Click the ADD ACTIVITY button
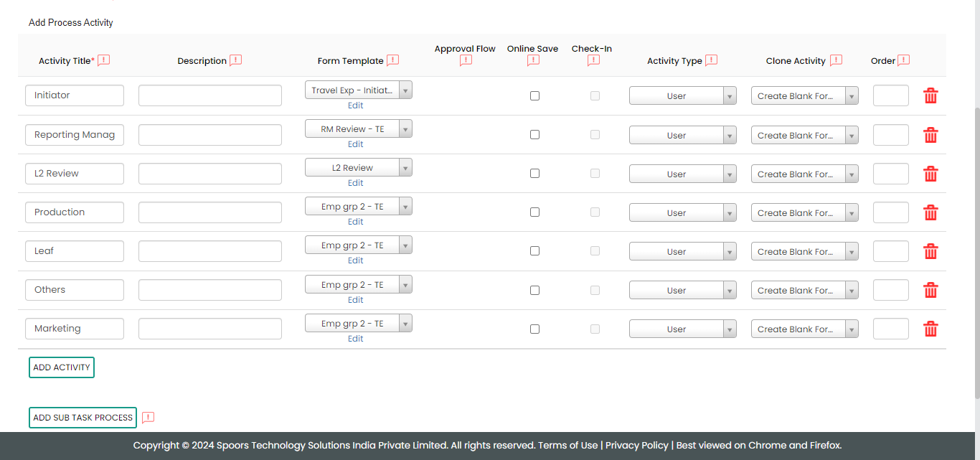 62,367
